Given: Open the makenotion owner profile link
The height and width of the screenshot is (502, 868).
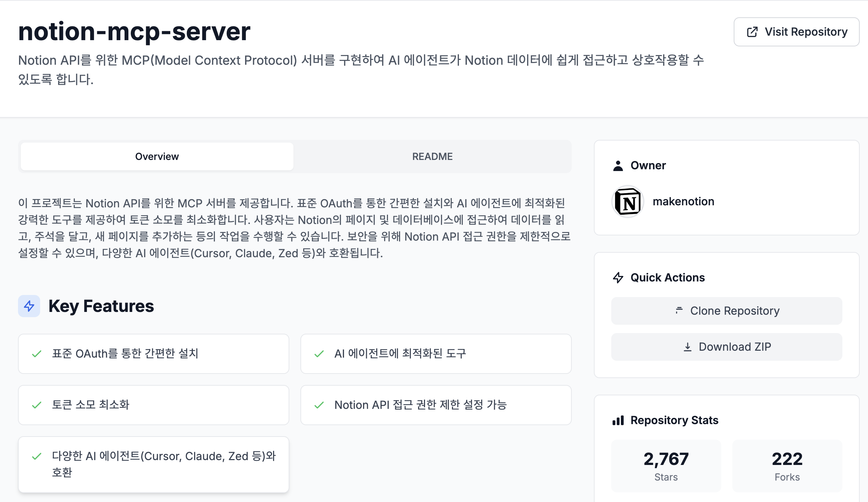Looking at the screenshot, I should click(x=683, y=201).
